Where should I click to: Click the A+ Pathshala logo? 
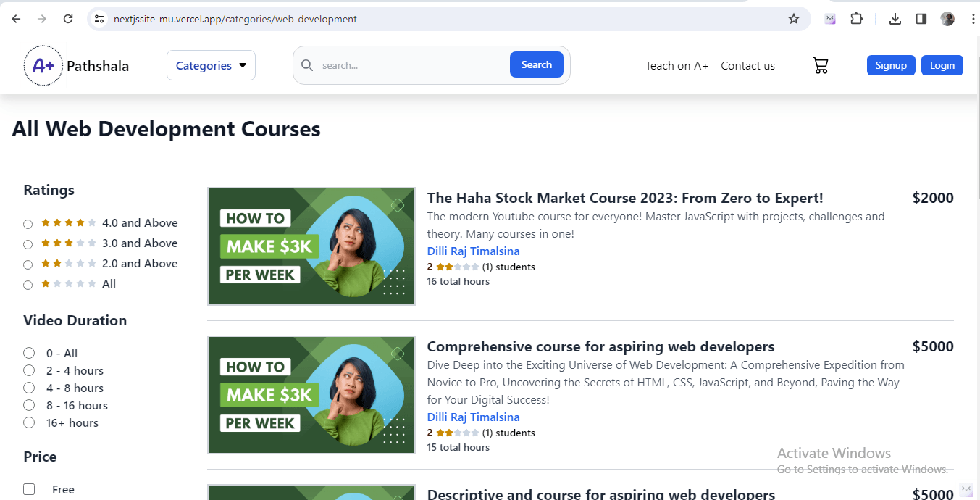point(43,66)
